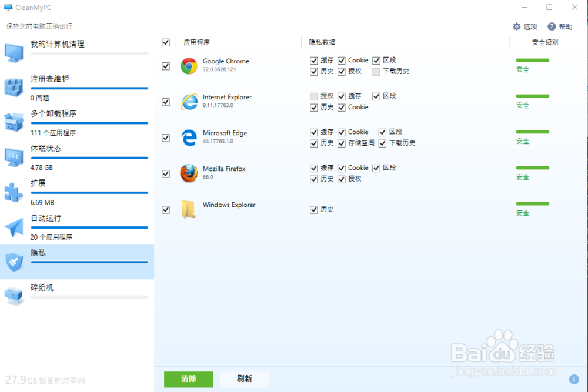
Task: Click the help question mark icon
Action: click(552, 26)
